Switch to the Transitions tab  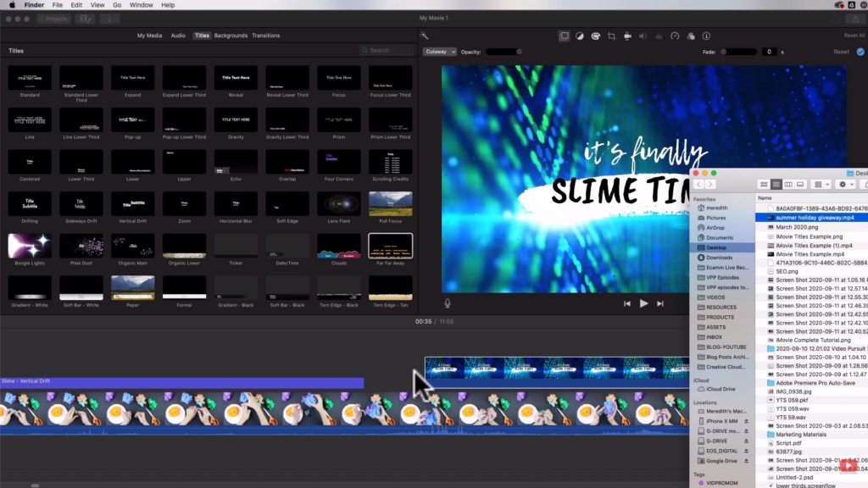[265, 36]
